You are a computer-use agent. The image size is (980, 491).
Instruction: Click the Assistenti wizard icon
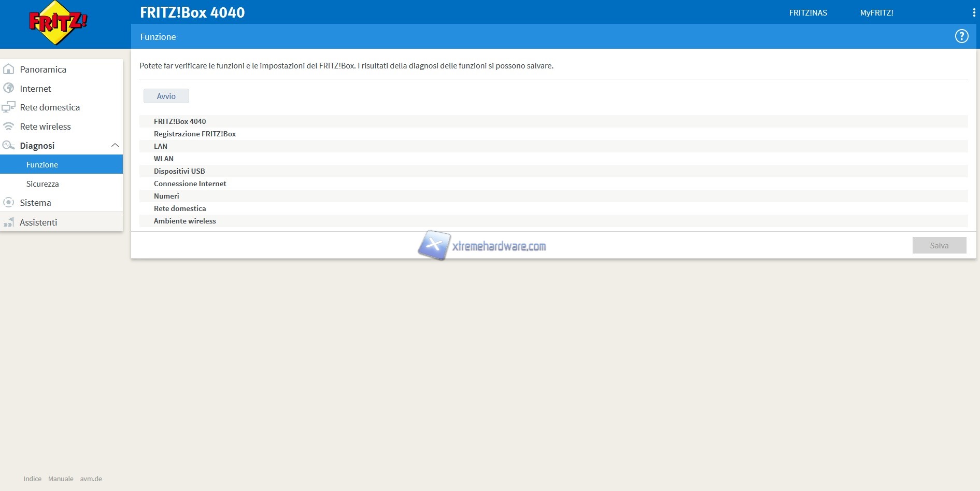9,222
